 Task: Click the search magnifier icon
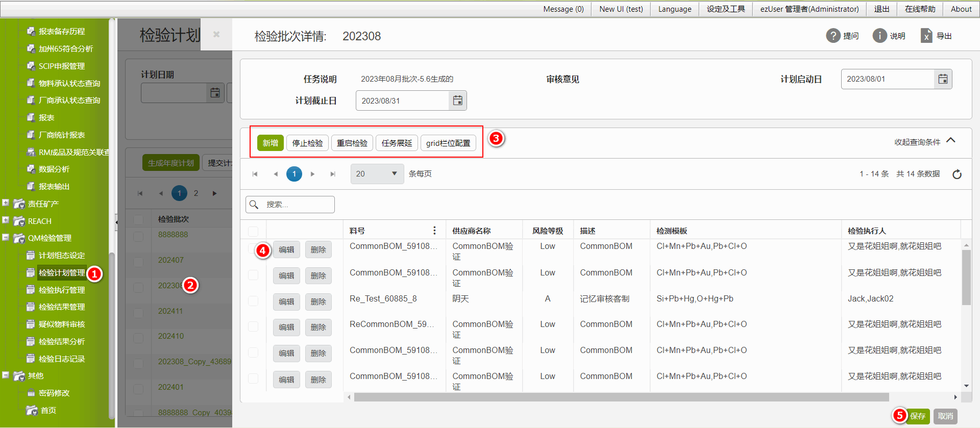[x=254, y=205]
